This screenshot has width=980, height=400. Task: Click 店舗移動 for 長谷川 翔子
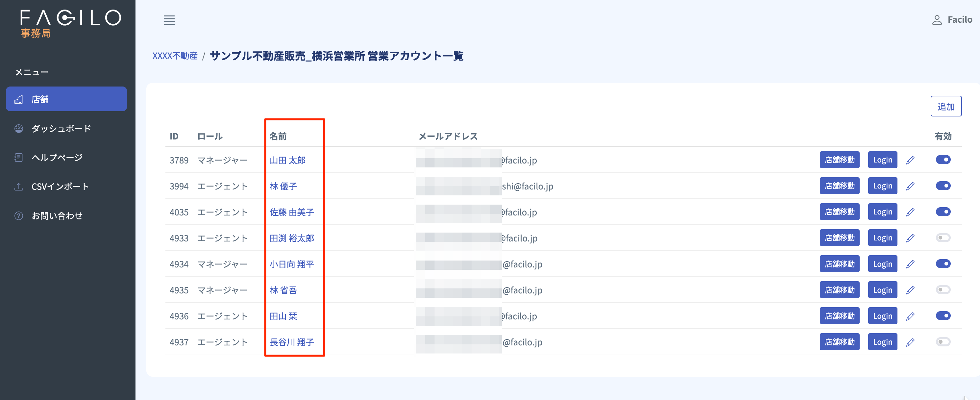(x=839, y=342)
